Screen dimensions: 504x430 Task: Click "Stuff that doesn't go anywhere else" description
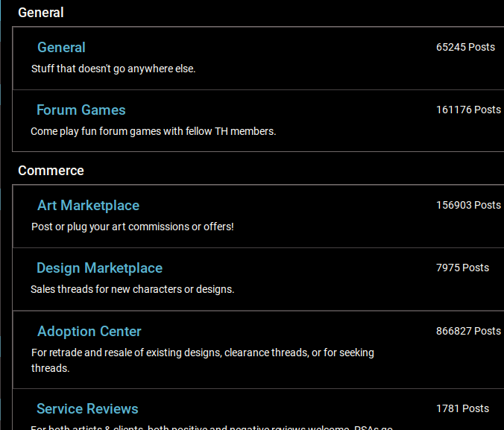113,69
